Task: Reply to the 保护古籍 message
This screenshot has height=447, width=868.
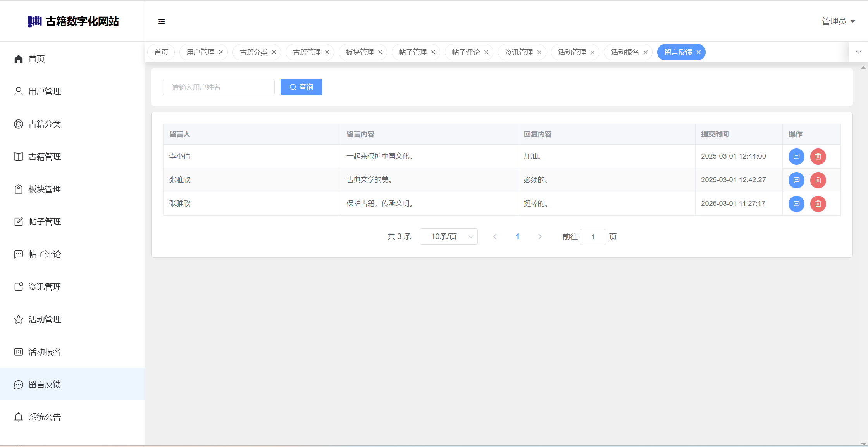Action: pyautogui.click(x=796, y=204)
